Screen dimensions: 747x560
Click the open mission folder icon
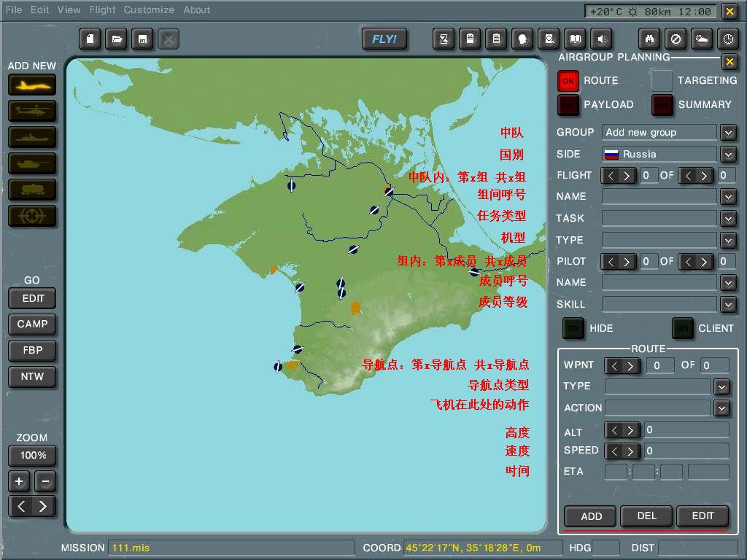click(115, 39)
